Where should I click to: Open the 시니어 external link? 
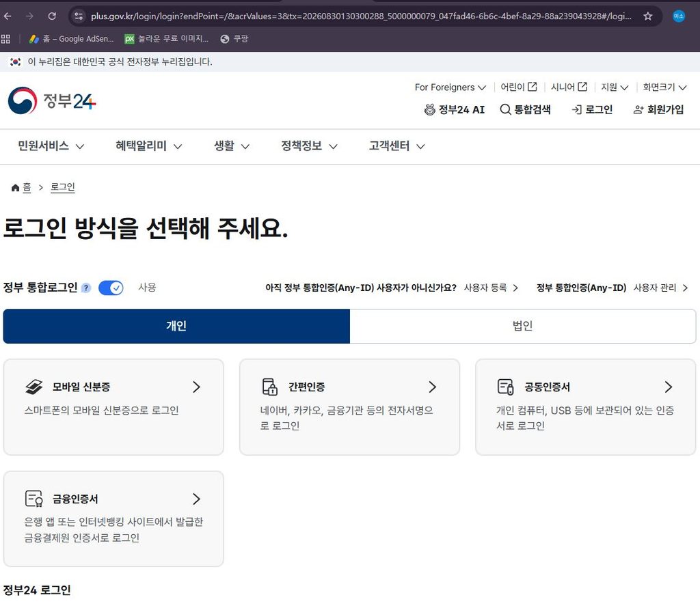click(569, 87)
